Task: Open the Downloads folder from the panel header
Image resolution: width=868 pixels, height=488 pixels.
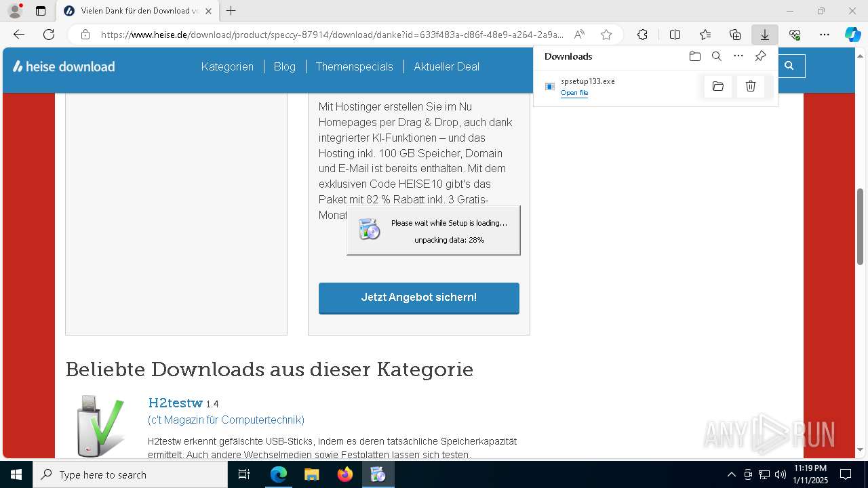Action: tap(695, 56)
